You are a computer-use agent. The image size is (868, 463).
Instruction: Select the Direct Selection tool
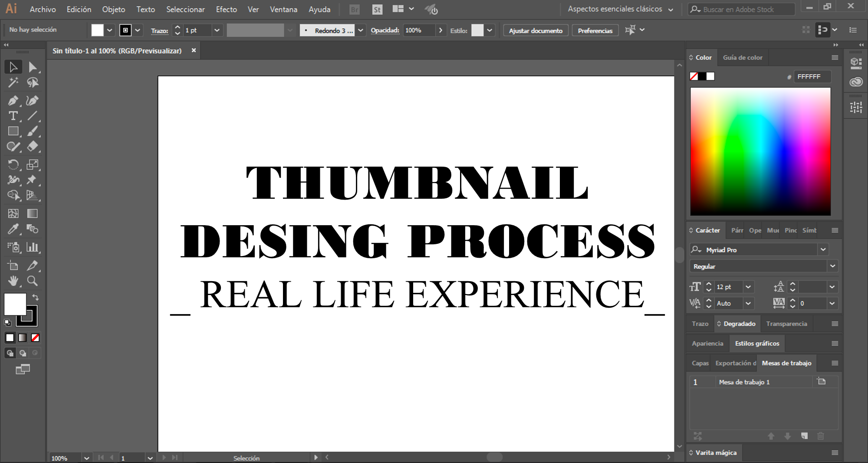pyautogui.click(x=33, y=67)
